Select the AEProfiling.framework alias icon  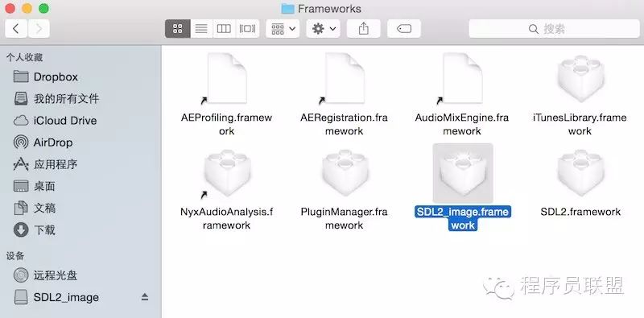click(227, 78)
